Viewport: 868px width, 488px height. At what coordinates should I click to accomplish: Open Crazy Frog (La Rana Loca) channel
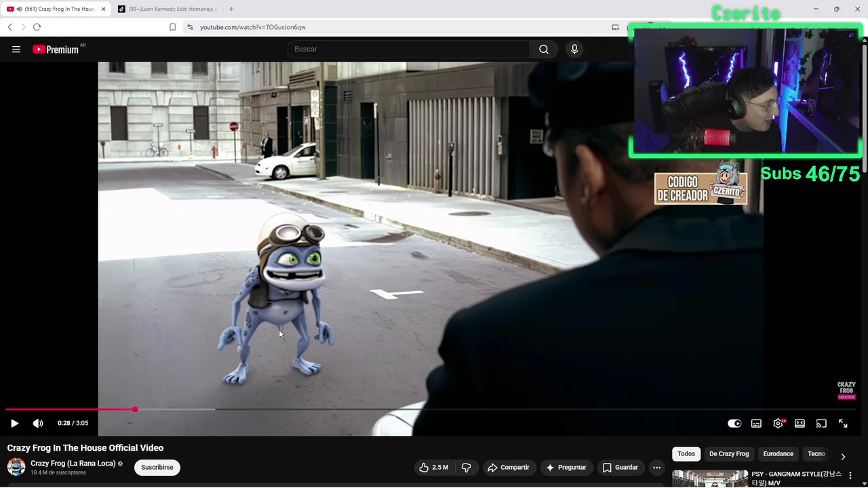point(73,464)
